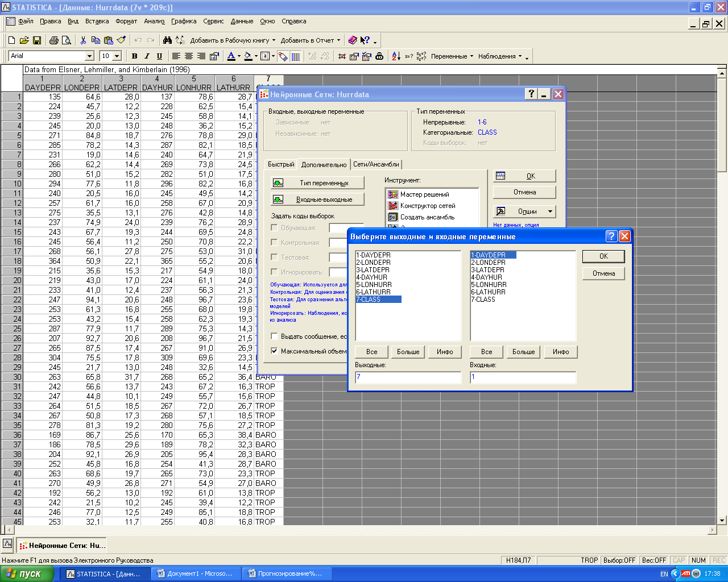Center cell text
Screen dimensions: 728x582
click(x=189, y=56)
